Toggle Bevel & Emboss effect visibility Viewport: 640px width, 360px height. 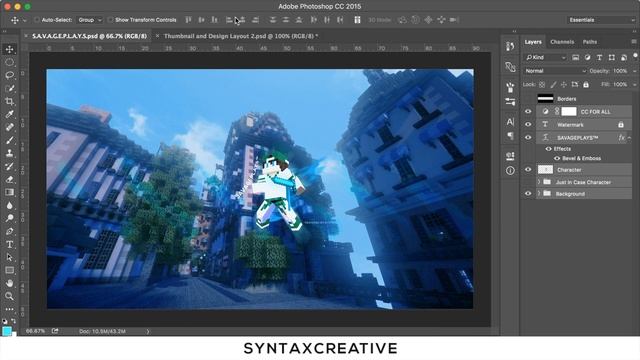(x=557, y=158)
